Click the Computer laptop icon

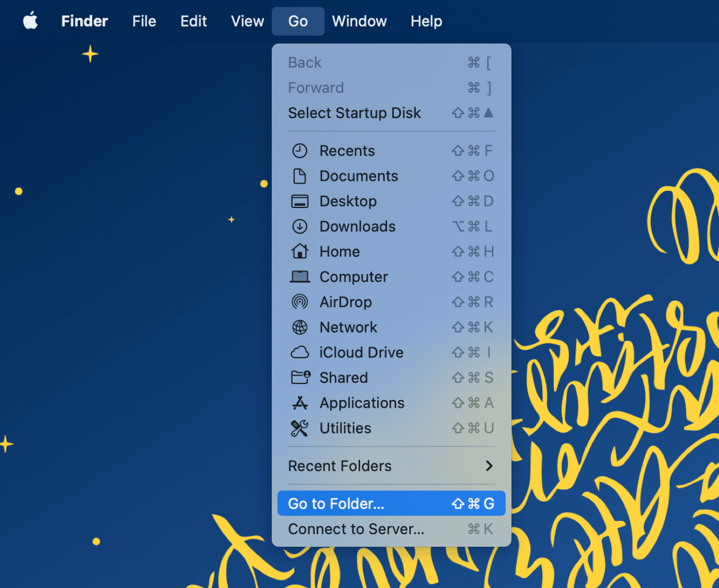click(x=300, y=277)
